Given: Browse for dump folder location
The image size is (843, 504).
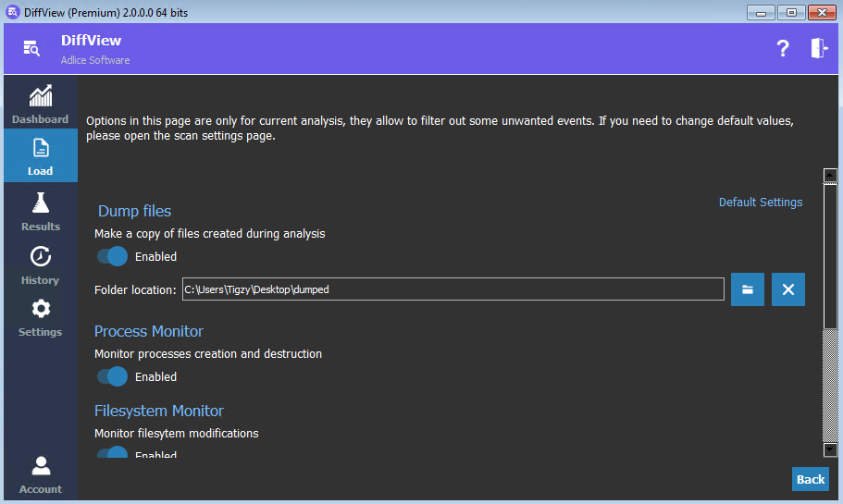Looking at the screenshot, I should [x=747, y=289].
